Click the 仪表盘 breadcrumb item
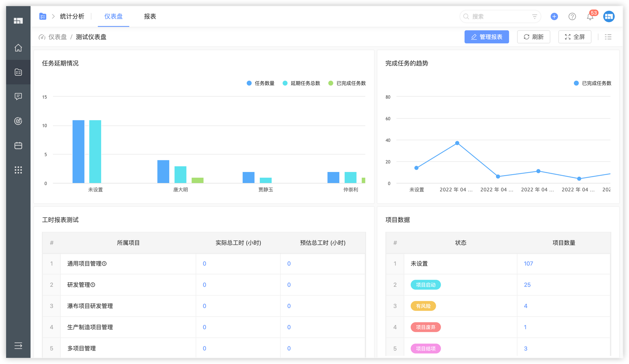629x364 pixels. coord(58,37)
